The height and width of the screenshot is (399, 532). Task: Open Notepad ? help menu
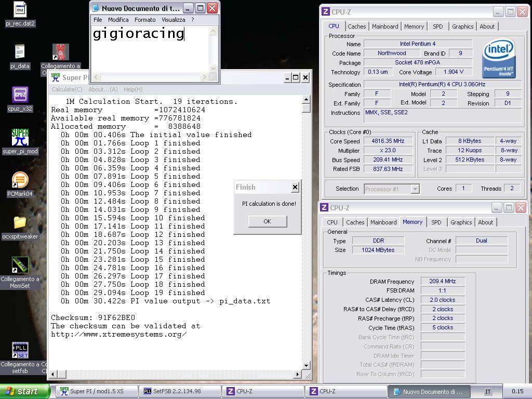pyautogui.click(x=192, y=20)
